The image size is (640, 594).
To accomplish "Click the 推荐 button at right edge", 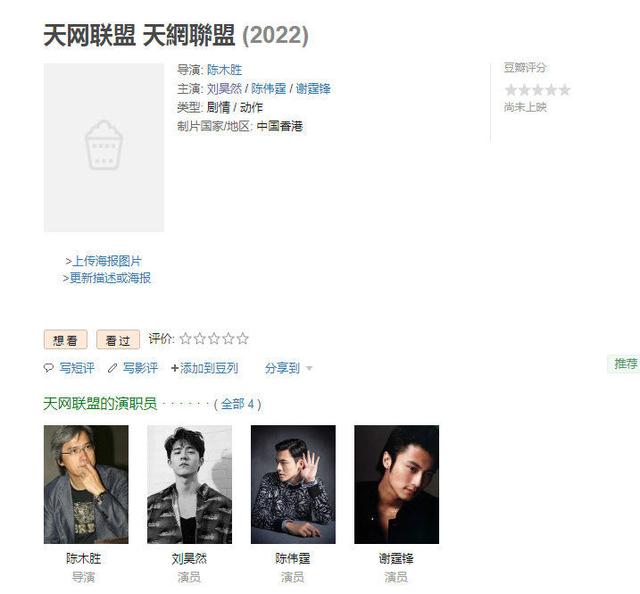I will coord(624,363).
